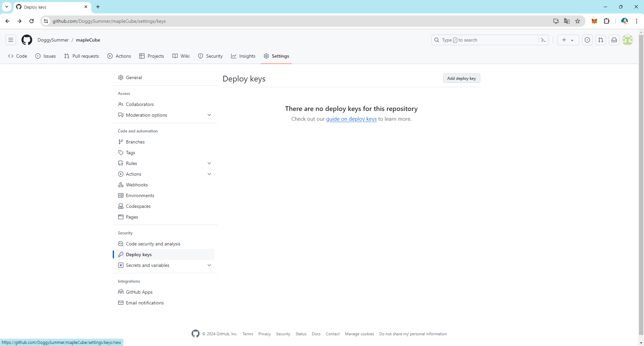Click the browser address bar URL

(x=109, y=21)
